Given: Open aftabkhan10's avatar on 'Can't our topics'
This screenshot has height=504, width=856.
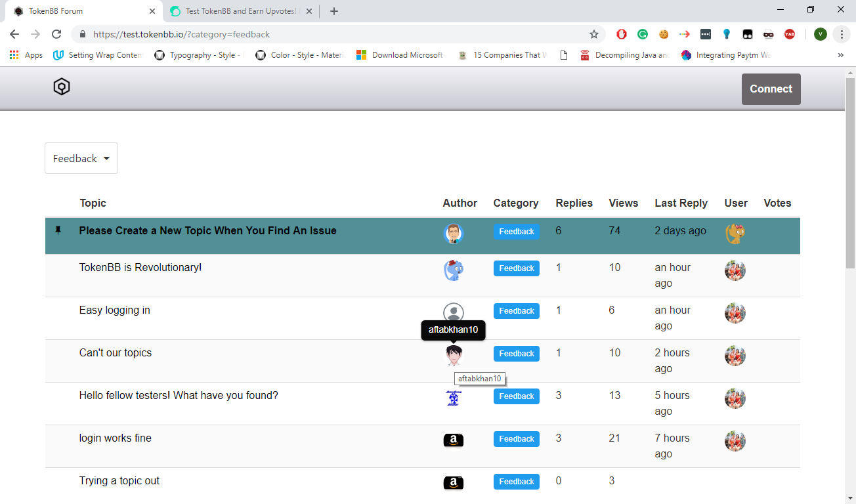Looking at the screenshot, I should click(x=454, y=356).
